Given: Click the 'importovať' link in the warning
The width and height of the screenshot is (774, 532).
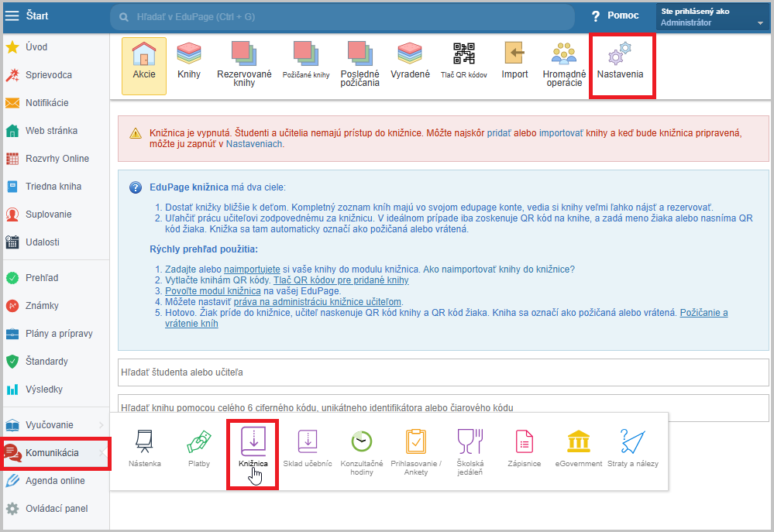Looking at the screenshot, I should pos(561,133).
